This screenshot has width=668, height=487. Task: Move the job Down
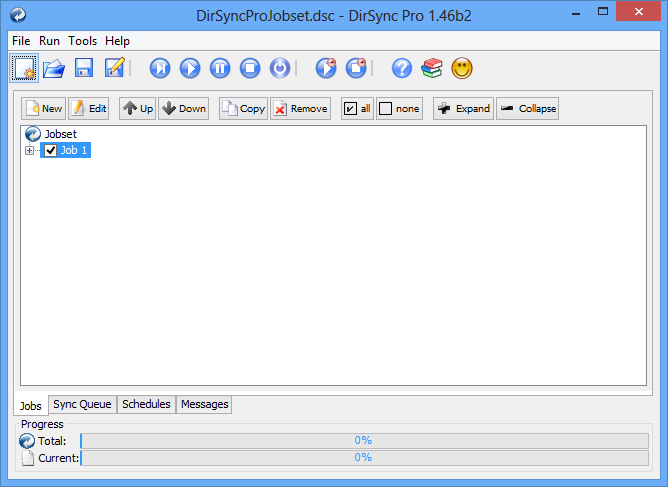pos(184,109)
